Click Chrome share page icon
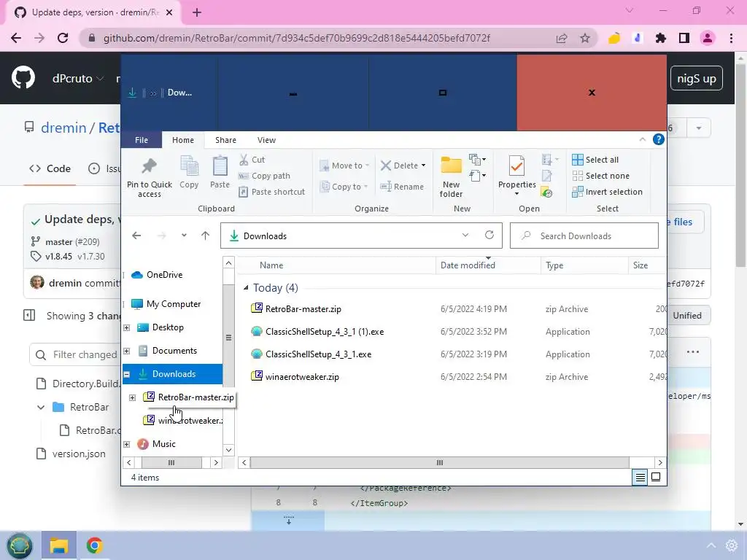The width and height of the screenshot is (747, 560). tap(562, 38)
